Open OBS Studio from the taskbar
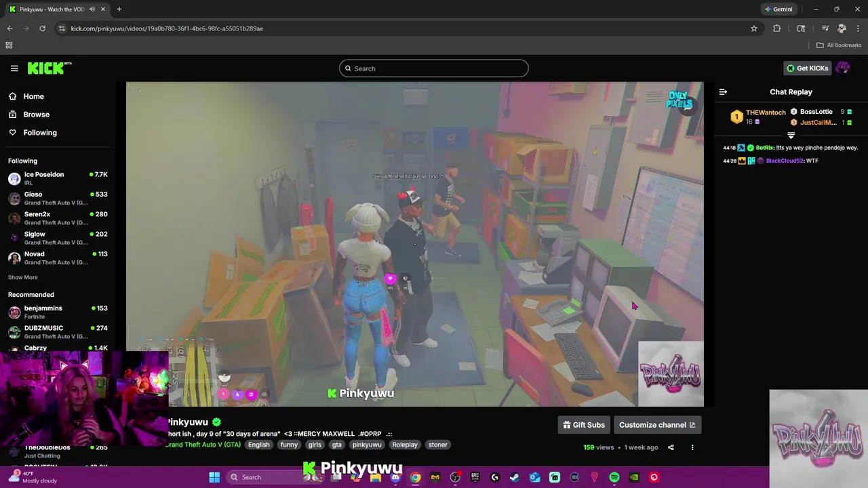 [455, 477]
